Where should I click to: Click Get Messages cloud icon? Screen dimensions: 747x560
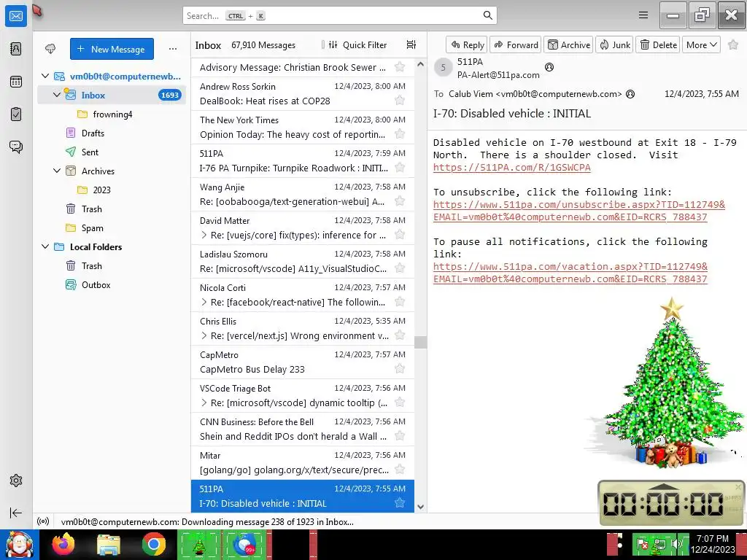pos(50,49)
